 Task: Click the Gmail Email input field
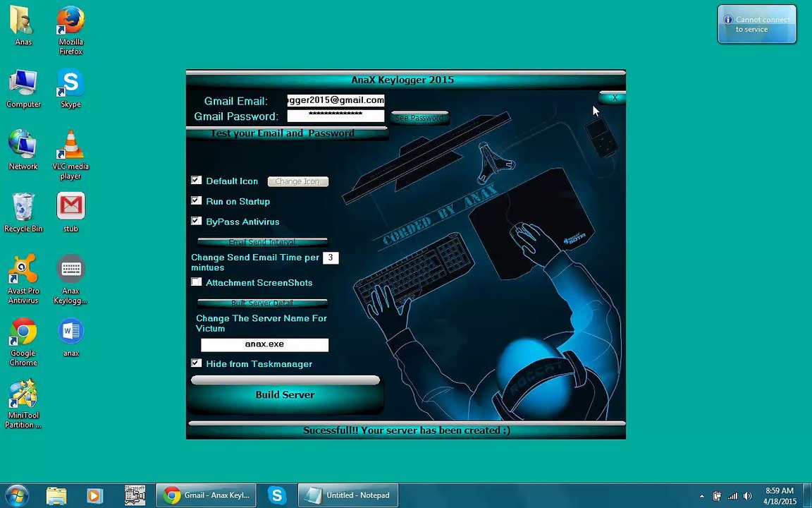pos(336,100)
